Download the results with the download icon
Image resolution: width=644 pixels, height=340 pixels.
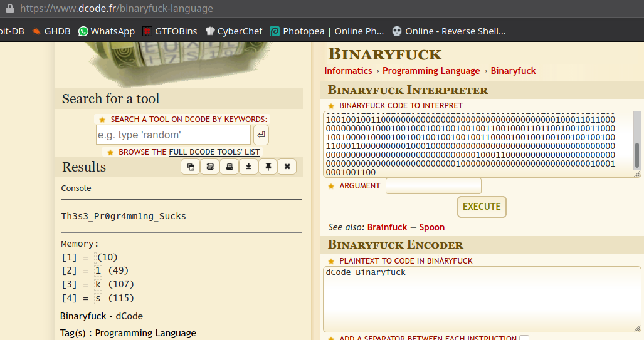pos(248,167)
